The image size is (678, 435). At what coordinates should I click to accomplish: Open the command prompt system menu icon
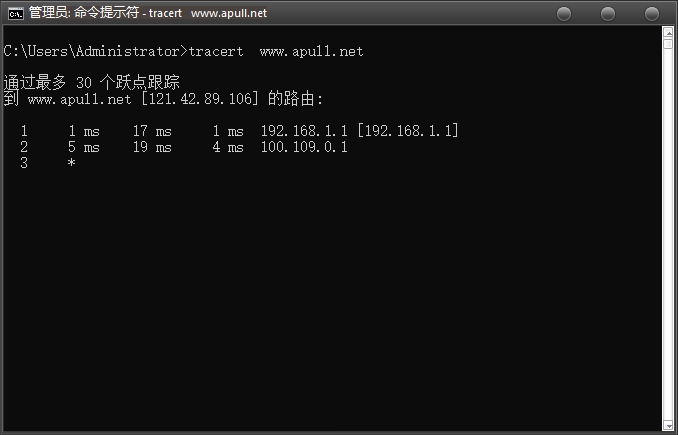pos(16,13)
